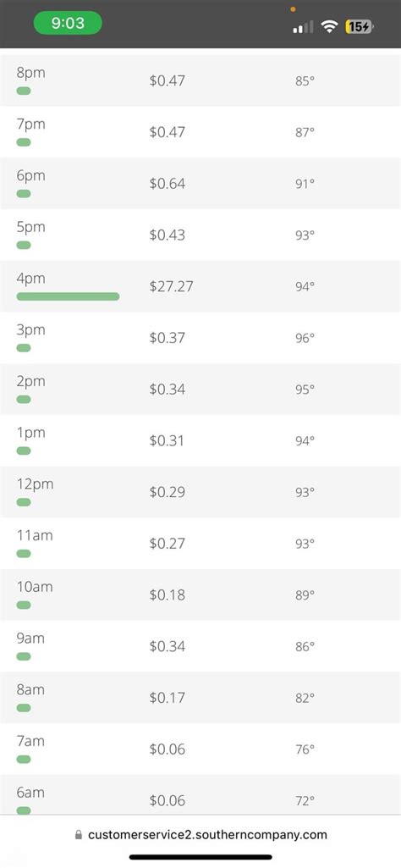Select the 6am temperature 72°

(305, 800)
